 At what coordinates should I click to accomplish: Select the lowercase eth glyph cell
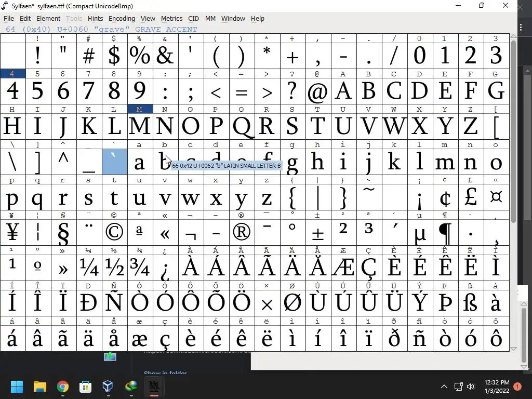point(395,338)
